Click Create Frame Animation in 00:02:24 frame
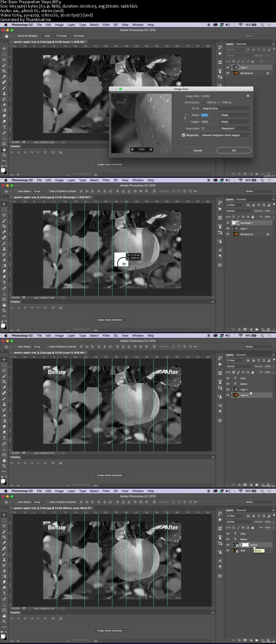 pyautogui.click(x=110, y=320)
